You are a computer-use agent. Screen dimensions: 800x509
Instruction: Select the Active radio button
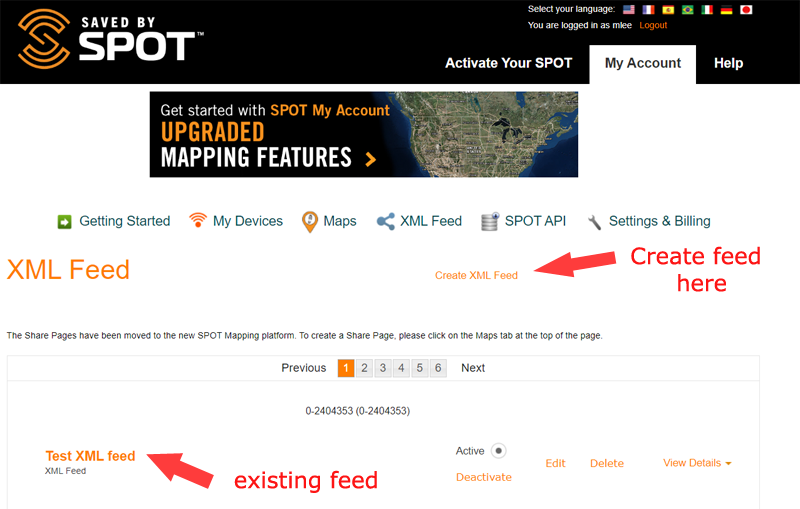(x=498, y=451)
